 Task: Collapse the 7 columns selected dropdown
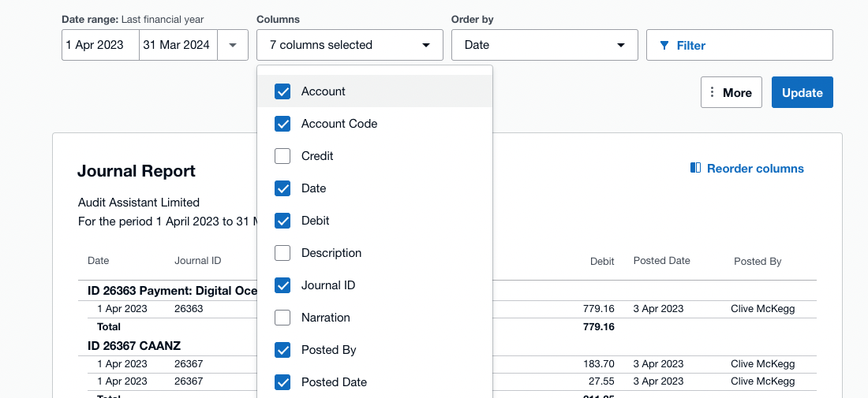[x=350, y=46]
